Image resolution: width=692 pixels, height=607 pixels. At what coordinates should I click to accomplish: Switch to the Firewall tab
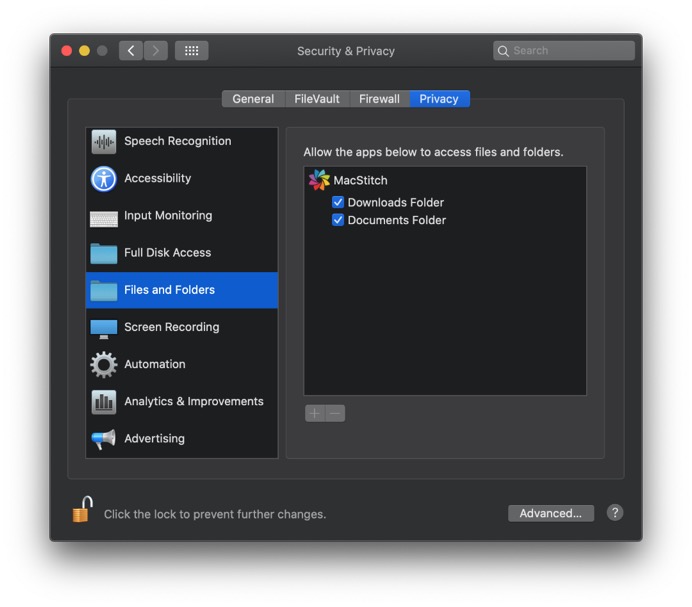click(380, 99)
